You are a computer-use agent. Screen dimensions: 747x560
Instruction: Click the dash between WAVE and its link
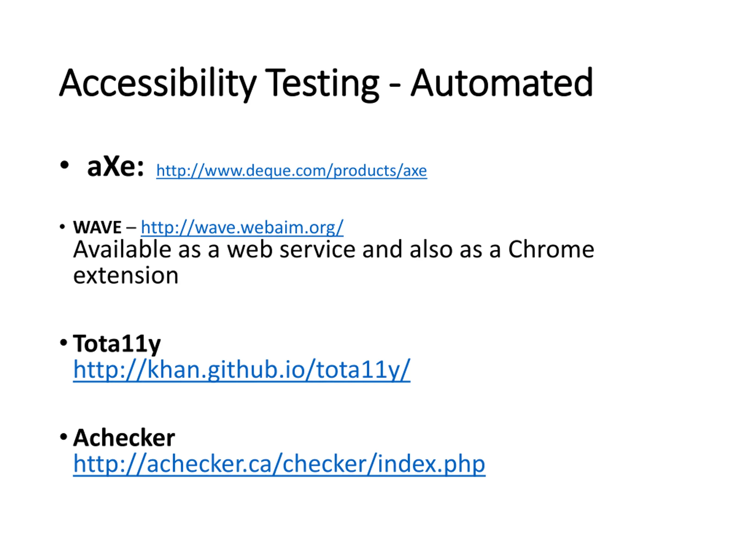131,228
